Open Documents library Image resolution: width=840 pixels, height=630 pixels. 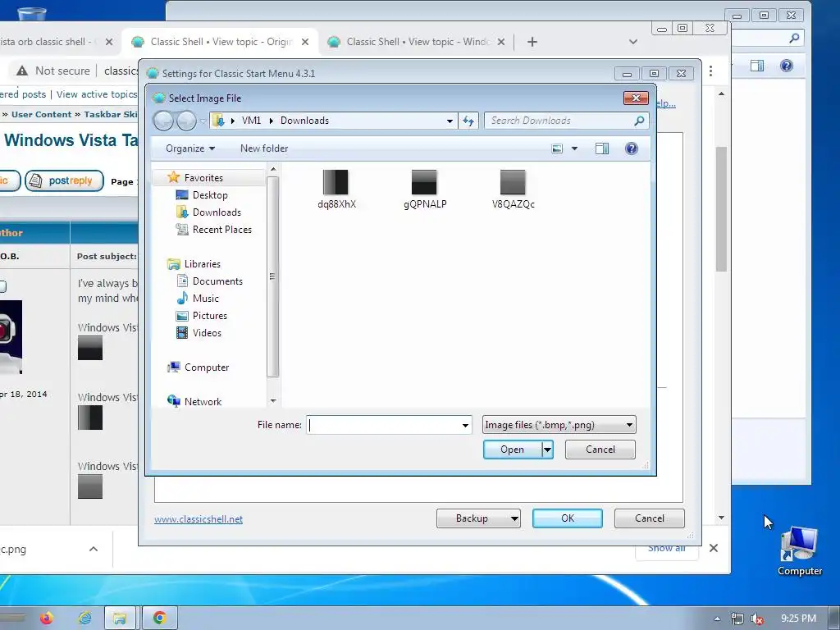tap(217, 281)
